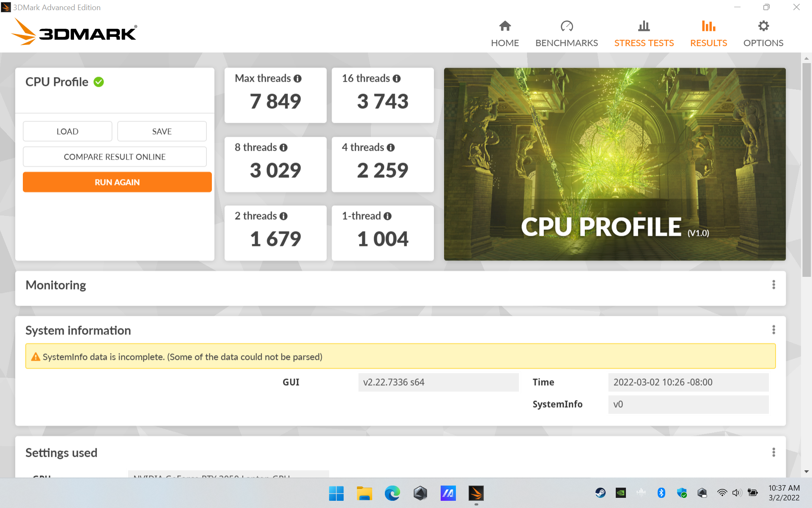Click the NVIDIA tray icon
This screenshot has width=812, height=508.
620,493
